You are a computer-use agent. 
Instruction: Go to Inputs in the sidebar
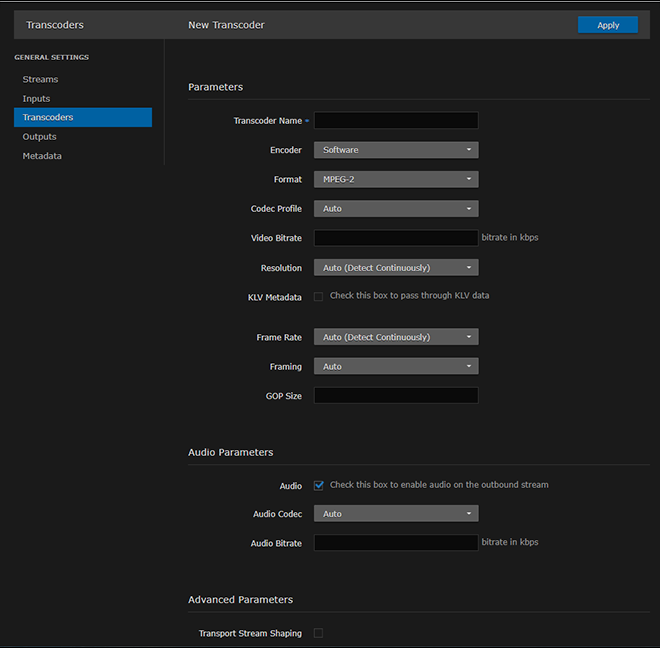(x=37, y=98)
